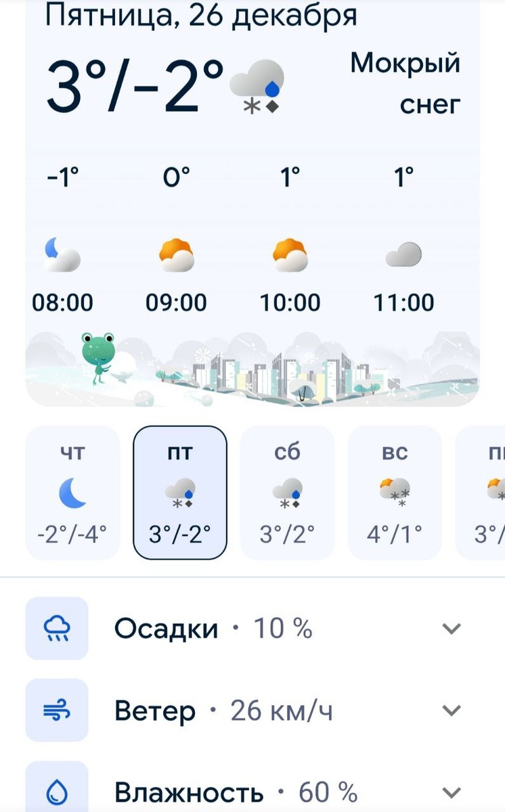Image resolution: width=505 pixels, height=812 pixels.
Task: Select the вс day tab
Action: pyautogui.click(x=395, y=493)
